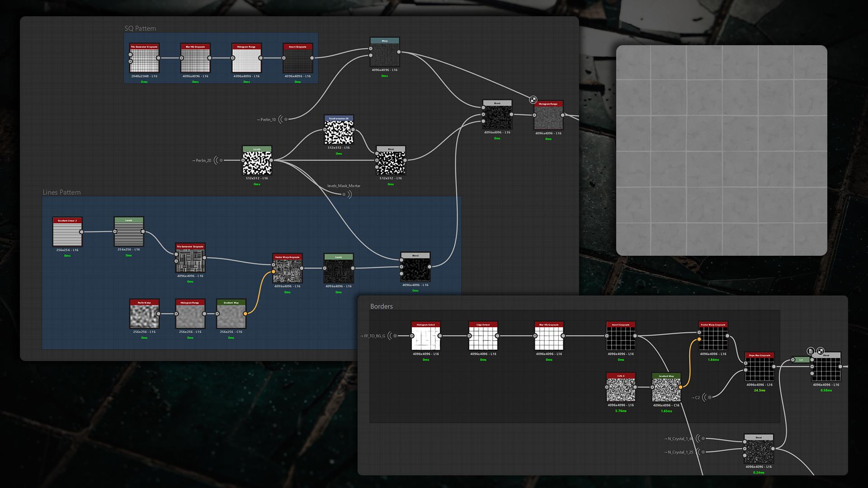Screen dimensions: 868x488
Task: Select the Cells 4 node
Action: point(621,387)
